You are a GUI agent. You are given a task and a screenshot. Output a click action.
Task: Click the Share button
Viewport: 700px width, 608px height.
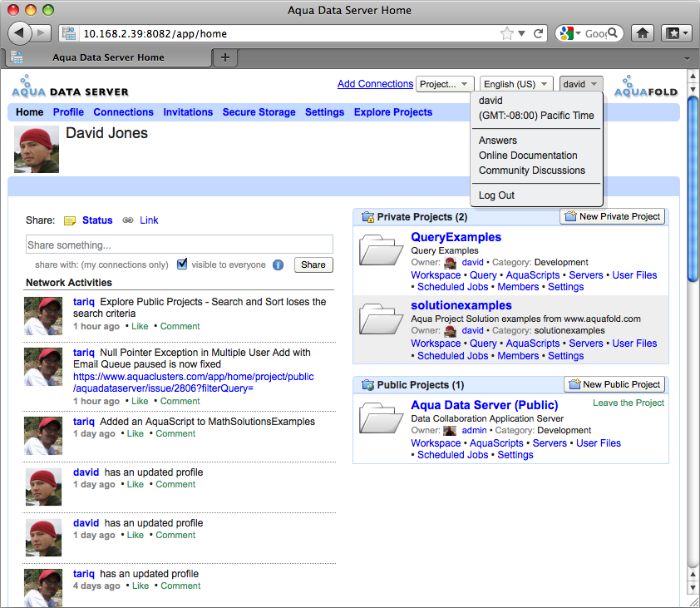pos(313,264)
